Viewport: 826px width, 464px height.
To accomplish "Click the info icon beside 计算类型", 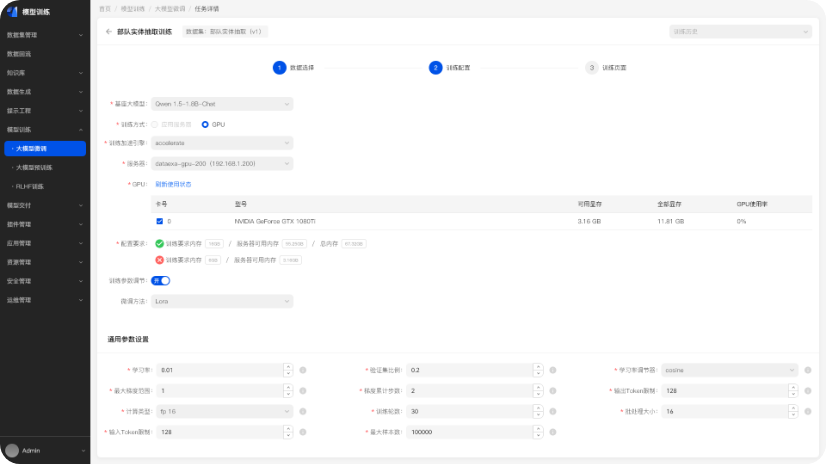I will pyautogui.click(x=303, y=411).
